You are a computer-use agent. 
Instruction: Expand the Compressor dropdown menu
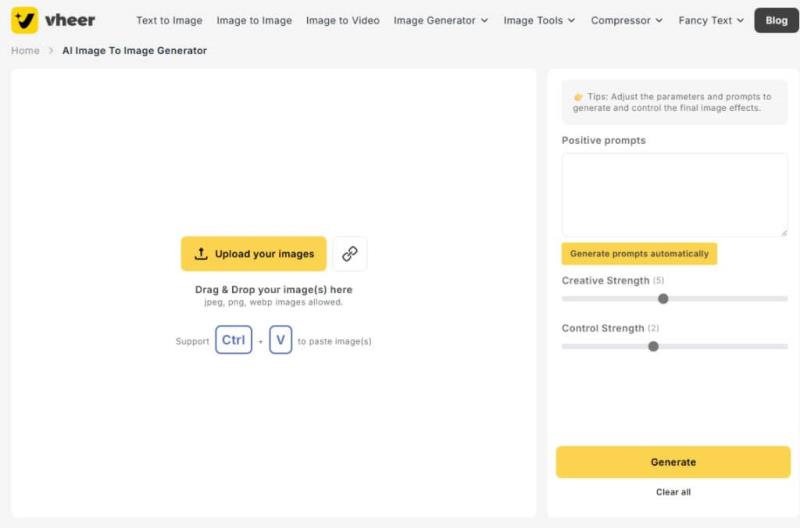[x=627, y=20]
